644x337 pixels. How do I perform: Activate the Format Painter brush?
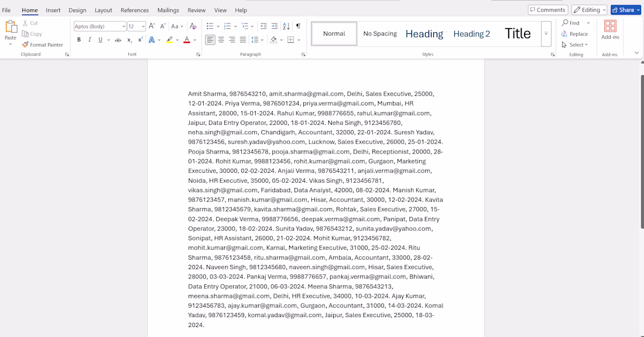(25, 45)
